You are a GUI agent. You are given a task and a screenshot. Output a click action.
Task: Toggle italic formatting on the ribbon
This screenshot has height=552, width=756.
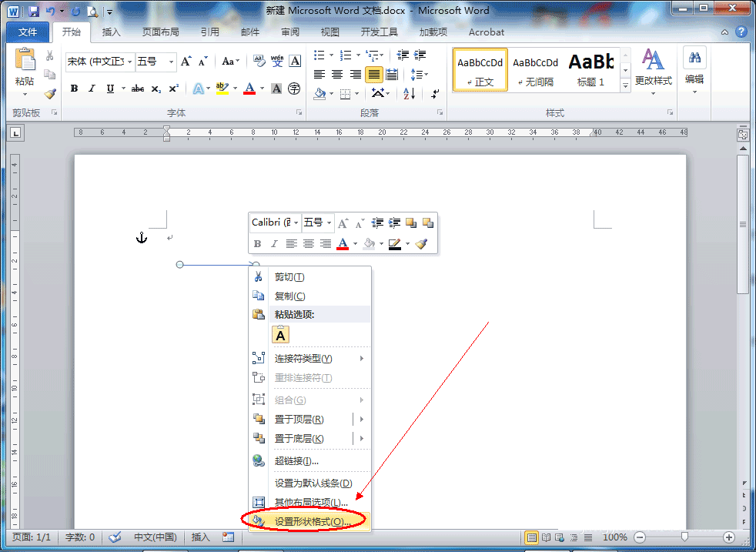coord(92,88)
